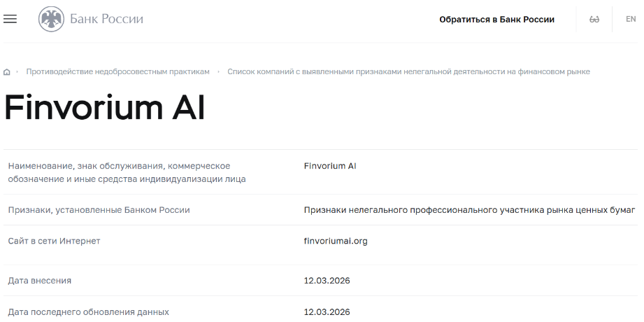Click the Finvorium AI page heading
644x322 pixels.
tap(104, 108)
